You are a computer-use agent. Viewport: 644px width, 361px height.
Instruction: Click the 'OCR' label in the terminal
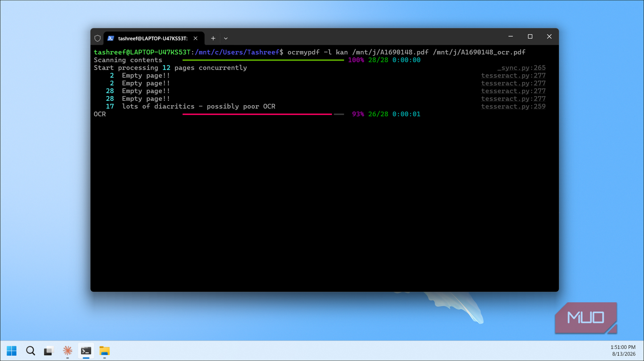point(100,114)
